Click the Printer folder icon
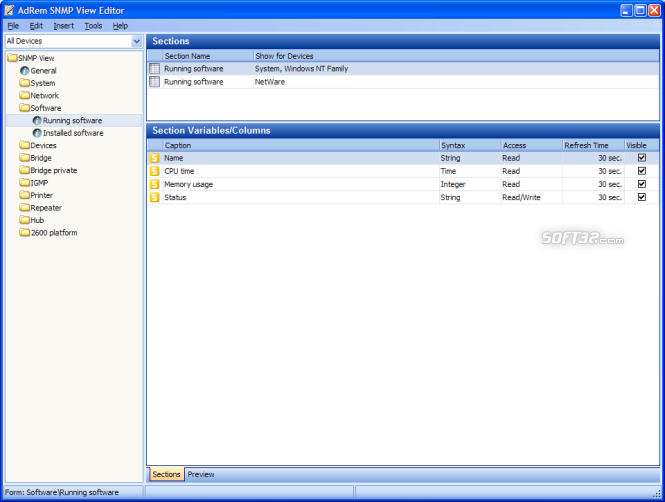 25,195
